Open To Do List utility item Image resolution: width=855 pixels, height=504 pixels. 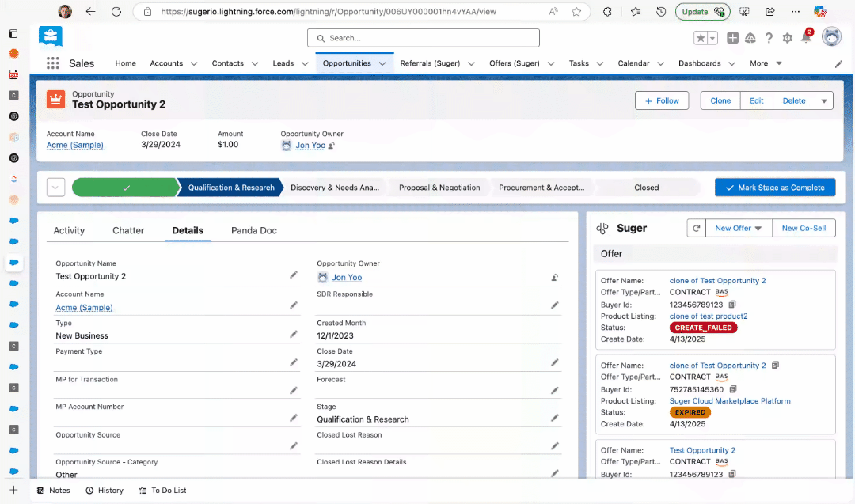click(162, 491)
